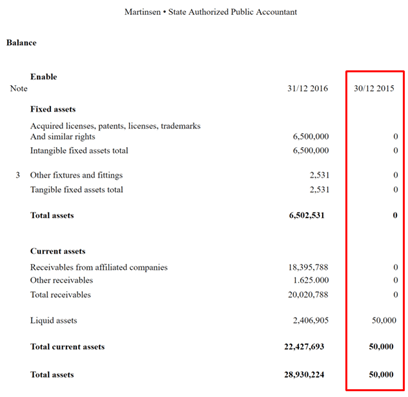Click the "Other receivables" label
The image size is (408, 397).
[62, 280]
